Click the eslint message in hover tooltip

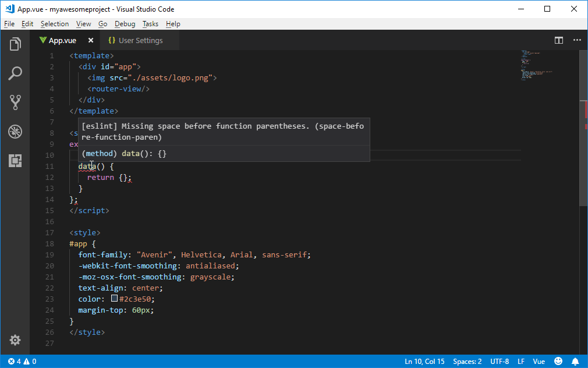(223, 131)
